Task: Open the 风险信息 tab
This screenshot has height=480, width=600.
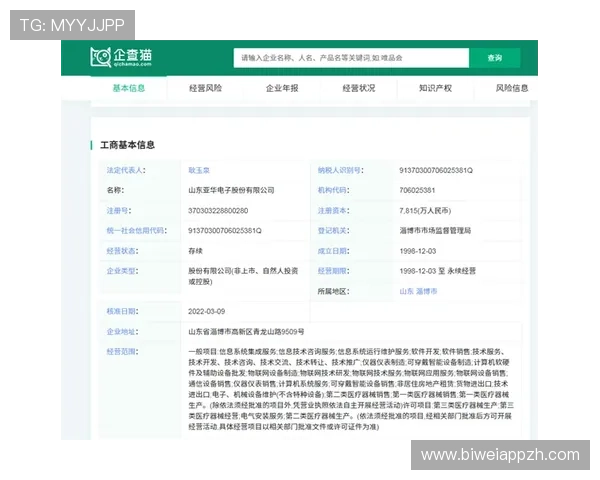Action: (512, 88)
